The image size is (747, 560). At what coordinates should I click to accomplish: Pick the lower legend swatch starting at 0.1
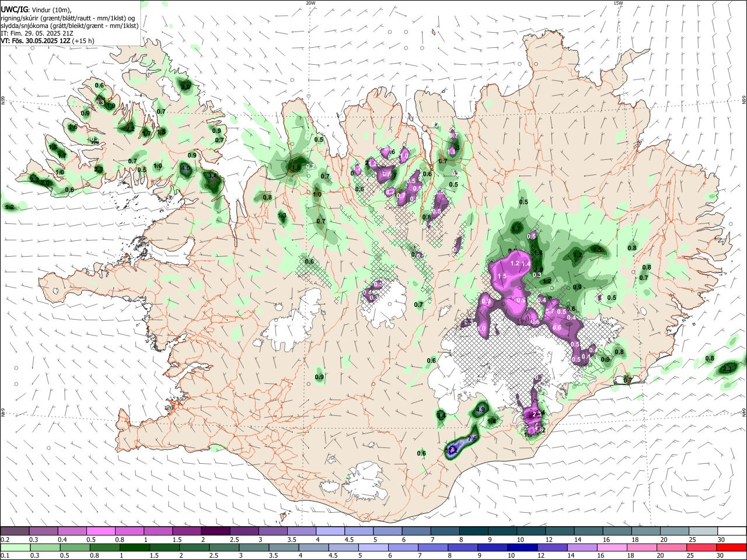click(15, 547)
